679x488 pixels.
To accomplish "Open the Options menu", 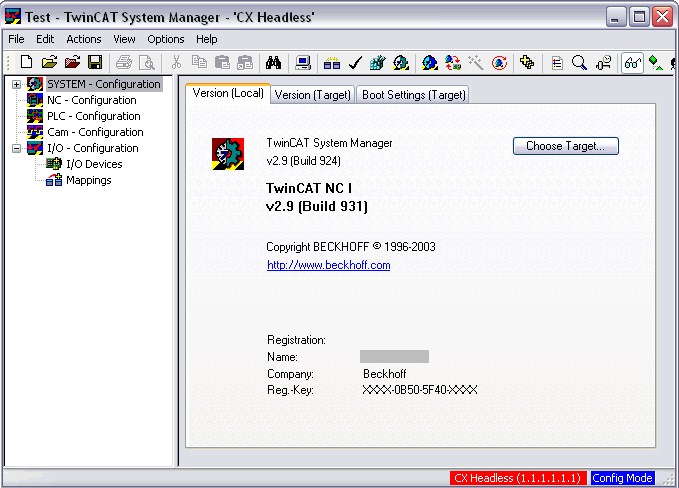I will (166, 39).
